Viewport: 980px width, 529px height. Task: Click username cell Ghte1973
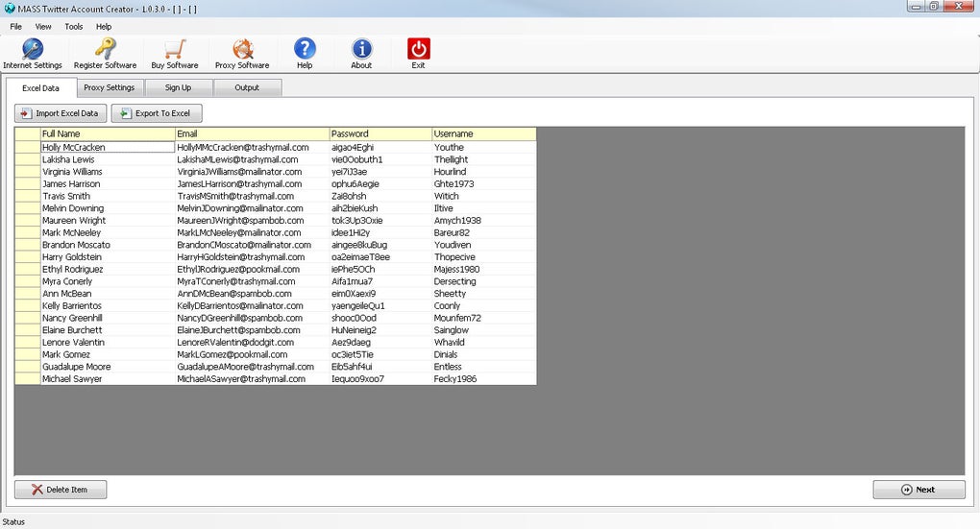click(x=483, y=183)
